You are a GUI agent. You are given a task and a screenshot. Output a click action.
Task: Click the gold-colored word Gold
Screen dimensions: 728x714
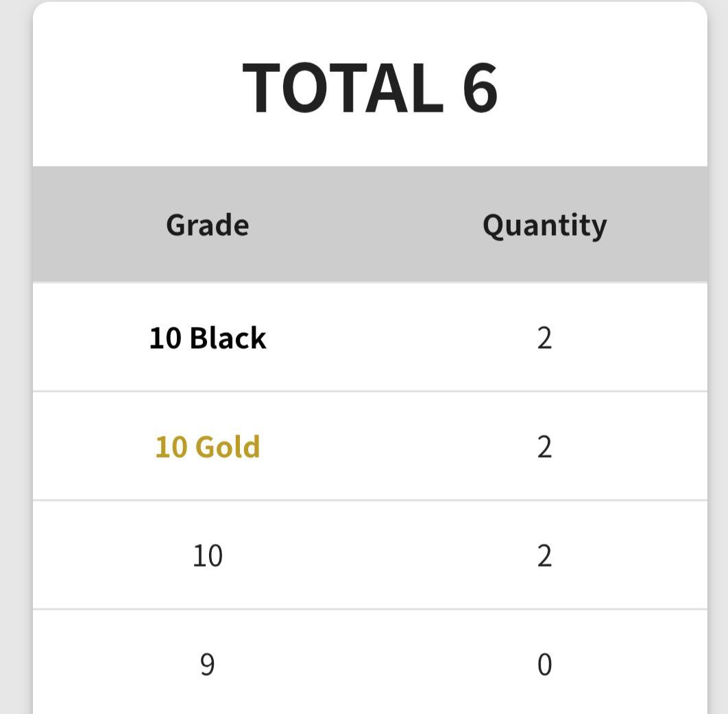(228, 447)
